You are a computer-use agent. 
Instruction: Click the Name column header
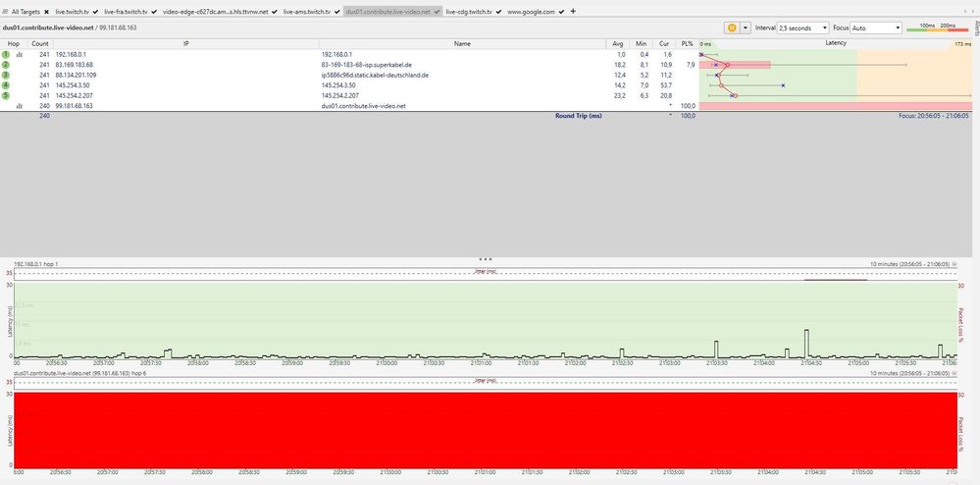pyautogui.click(x=462, y=44)
